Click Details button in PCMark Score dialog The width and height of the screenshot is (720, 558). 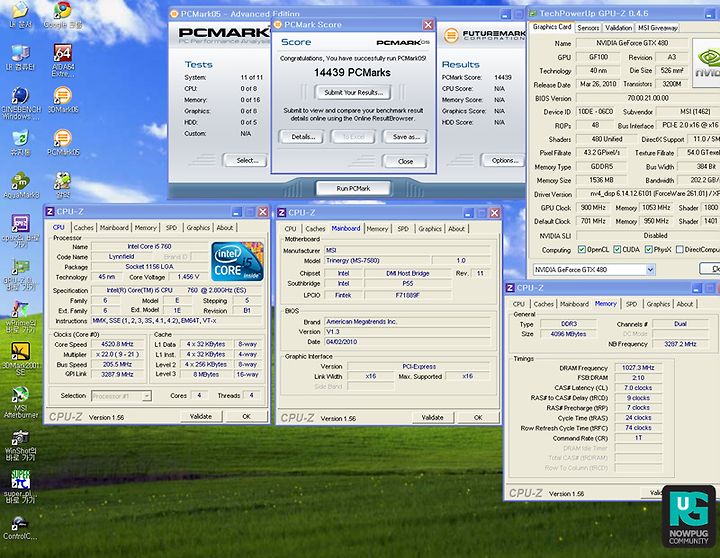click(303, 137)
